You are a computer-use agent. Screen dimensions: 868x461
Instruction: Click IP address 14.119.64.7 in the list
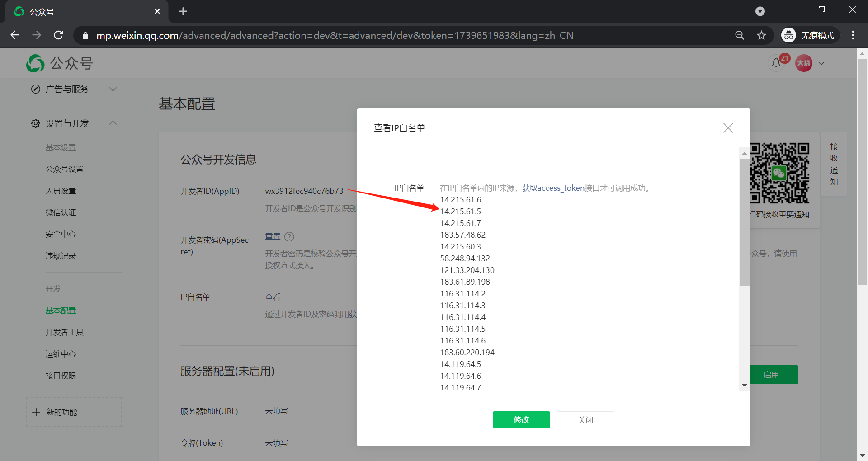[x=461, y=388]
